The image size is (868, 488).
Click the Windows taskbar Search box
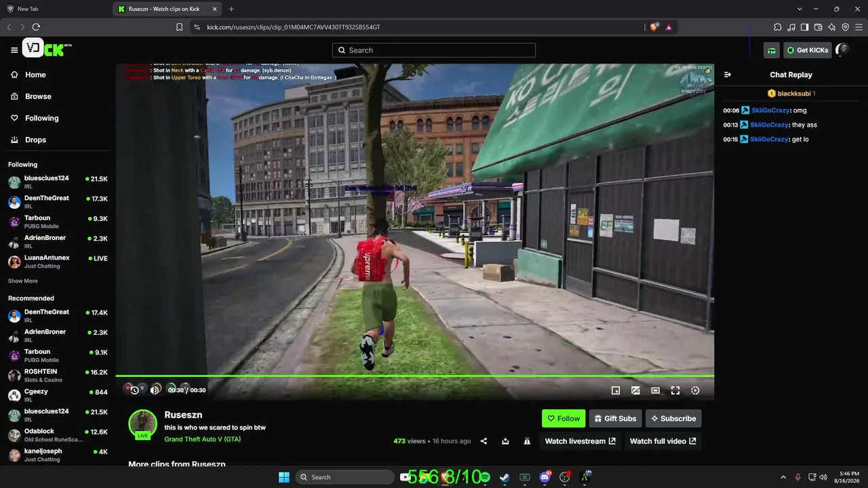(x=344, y=477)
